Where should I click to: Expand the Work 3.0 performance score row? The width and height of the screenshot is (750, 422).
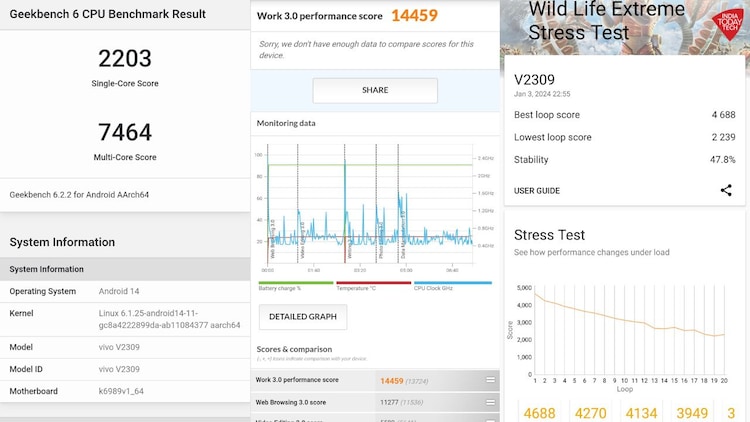coord(490,380)
